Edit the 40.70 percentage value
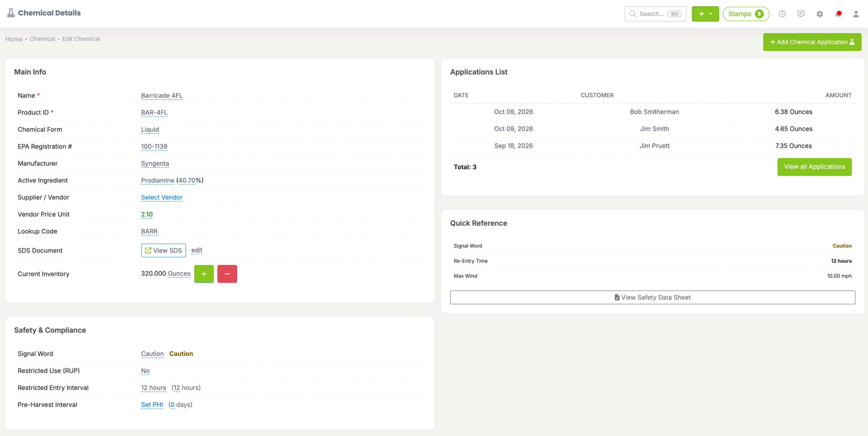Screen dimensions: 868x436 pos(187,181)
